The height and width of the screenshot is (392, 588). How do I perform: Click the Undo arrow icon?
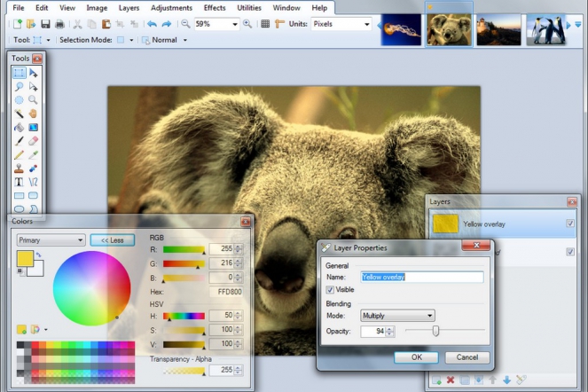tap(152, 24)
